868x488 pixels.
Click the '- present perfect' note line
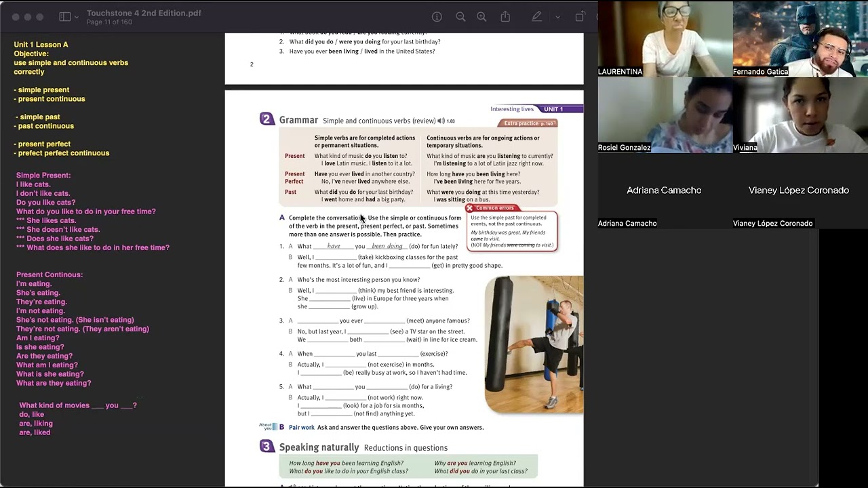[42, 144]
